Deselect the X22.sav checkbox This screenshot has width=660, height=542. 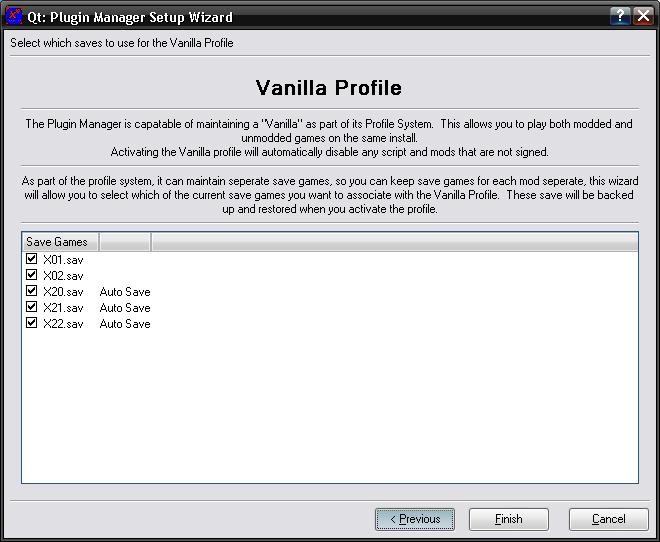(x=32, y=324)
